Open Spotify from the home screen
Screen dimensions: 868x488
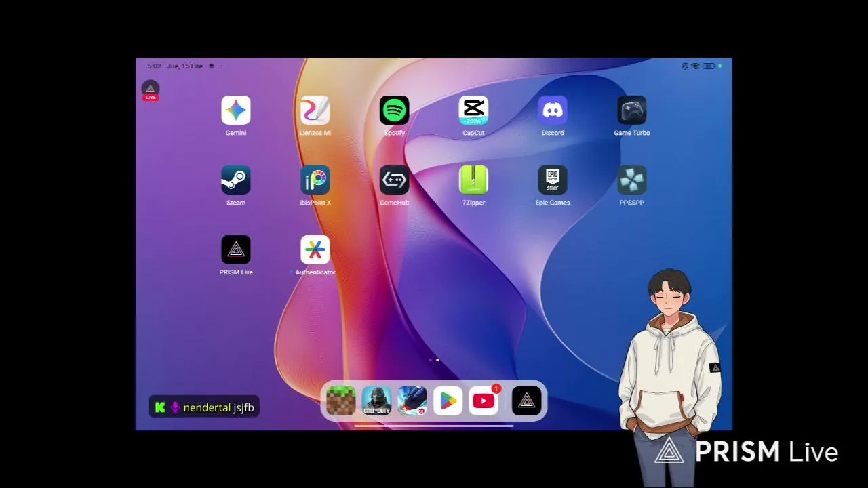click(395, 110)
